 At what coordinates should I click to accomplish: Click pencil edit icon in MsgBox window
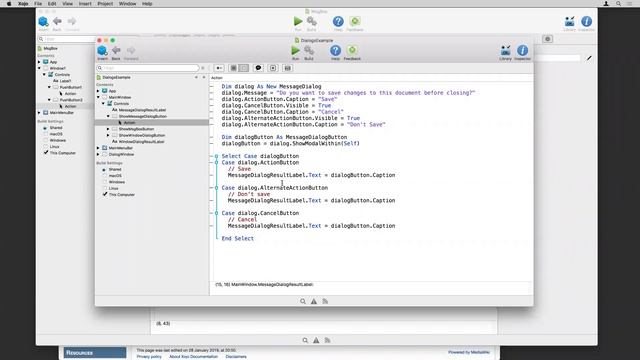[589, 58]
